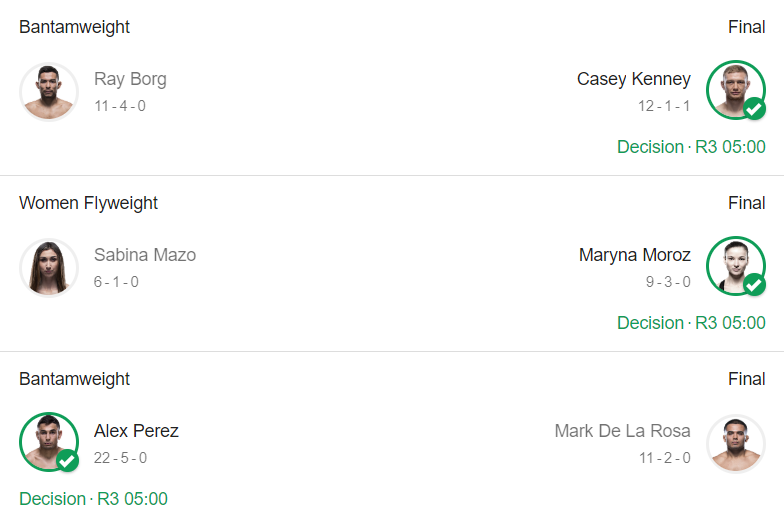The width and height of the screenshot is (784, 527).
Task: Click Decision R3 05:00 under Perez
Action: click(x=93, y=499)
